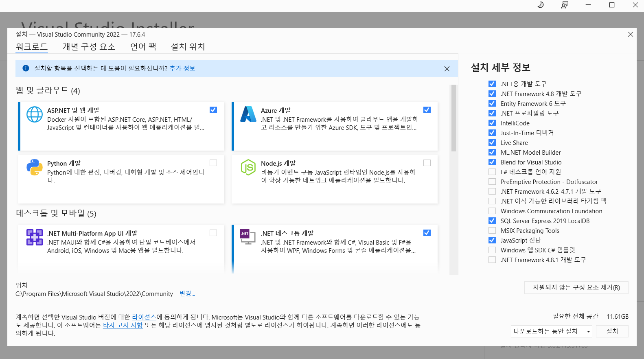Uncheck the Azure 개발 workload

[x=427, y=110]
